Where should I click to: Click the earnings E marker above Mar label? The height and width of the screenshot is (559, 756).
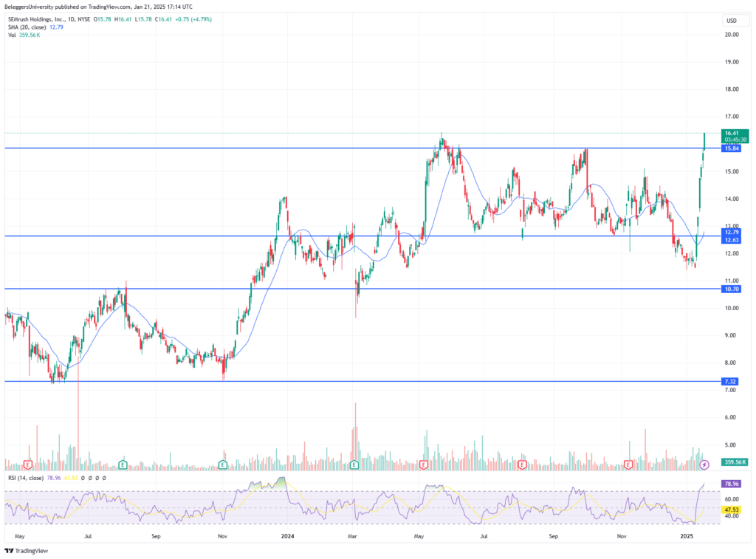(354, 465)
